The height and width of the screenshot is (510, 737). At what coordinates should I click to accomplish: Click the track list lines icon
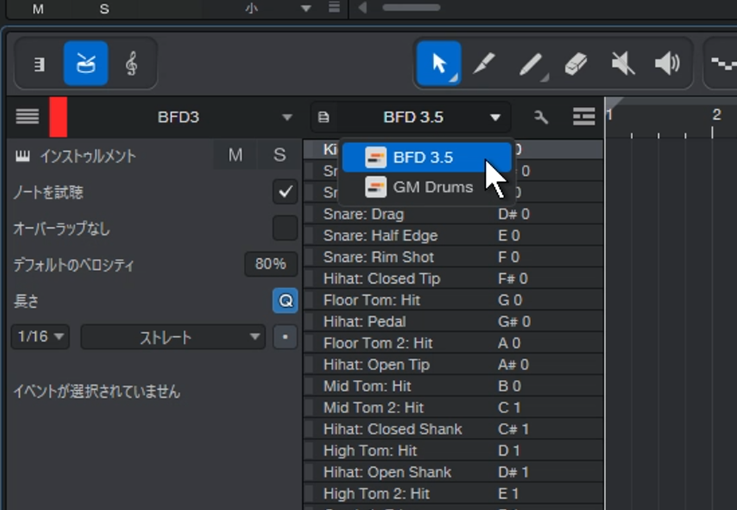click(27, 117)
